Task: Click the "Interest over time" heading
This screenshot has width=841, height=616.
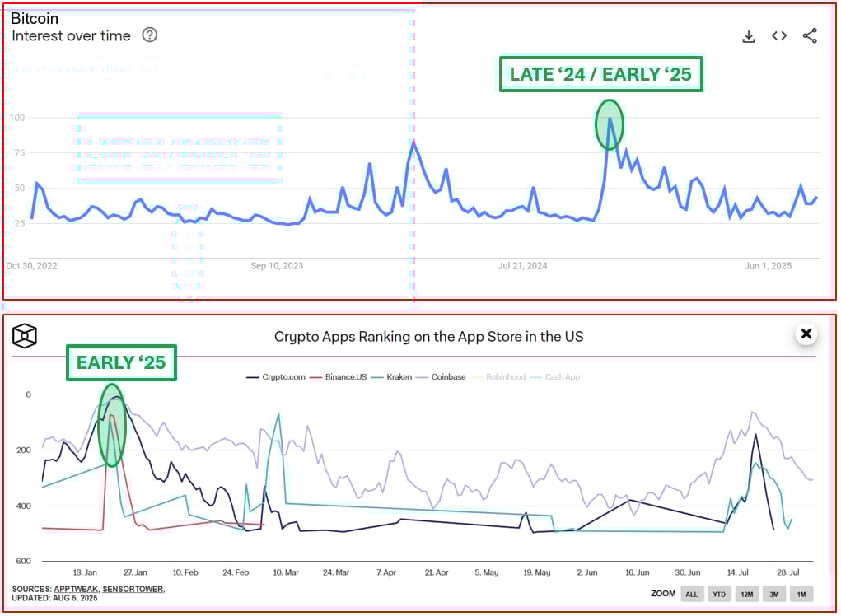Action: [71, 36]
